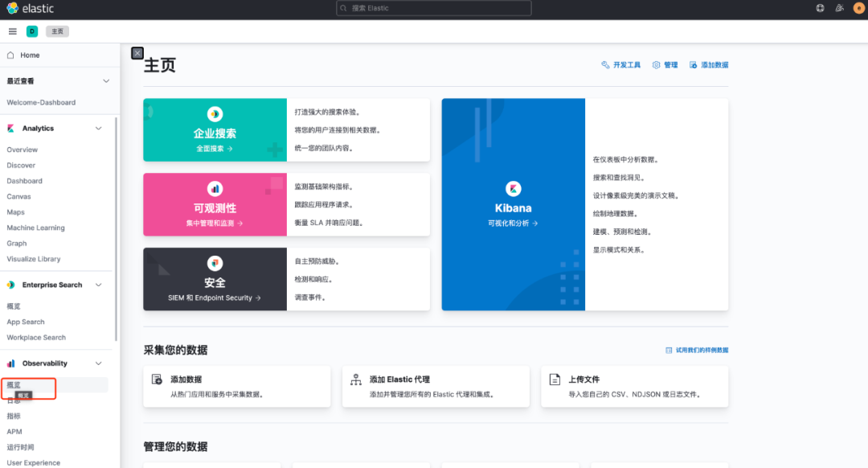This screenshot has height=468, width=868.
Task: Click the 管理 gear icon
Action: pyautogui.click(x=656, y=65)
